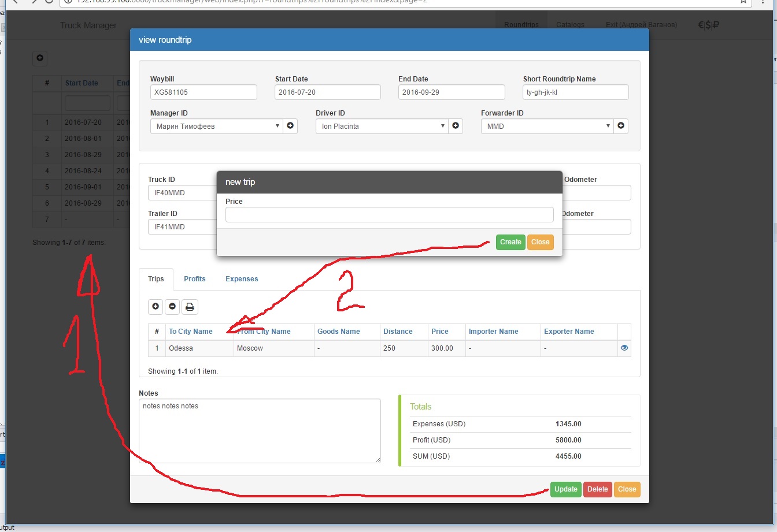Screen dimensions: 777x532
Task: Update the roundtrip record
Action: [565, 489]
